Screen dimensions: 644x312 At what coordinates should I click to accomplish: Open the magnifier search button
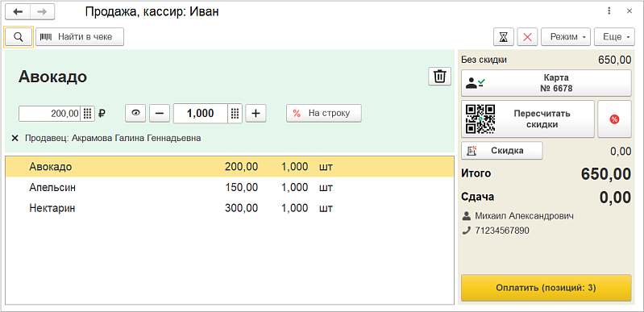tap(19, 37)
